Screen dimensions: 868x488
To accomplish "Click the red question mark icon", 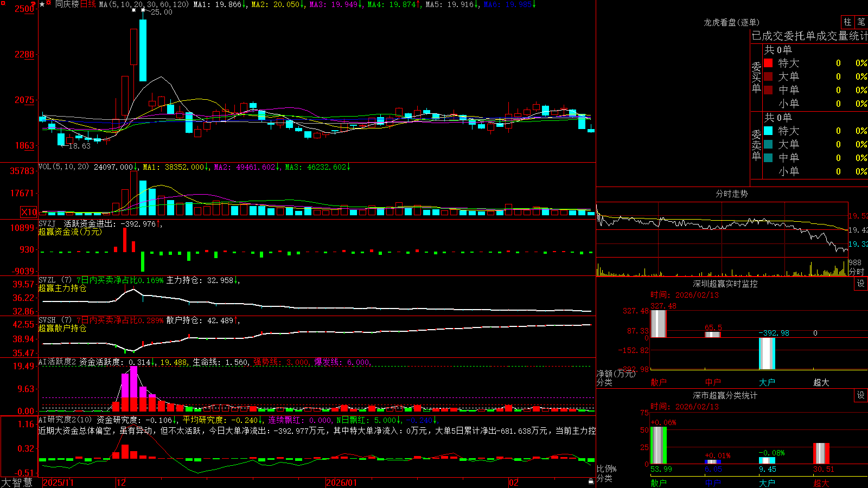I will click(34, 5).
